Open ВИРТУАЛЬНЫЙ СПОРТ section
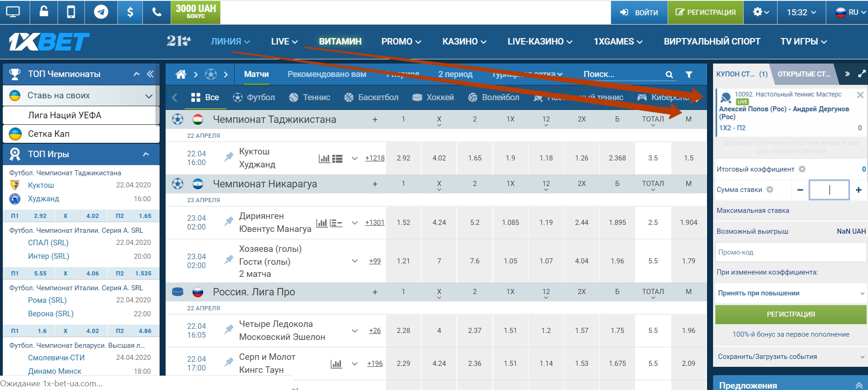Viewport: 868px width, 390px height. (712, 41)
